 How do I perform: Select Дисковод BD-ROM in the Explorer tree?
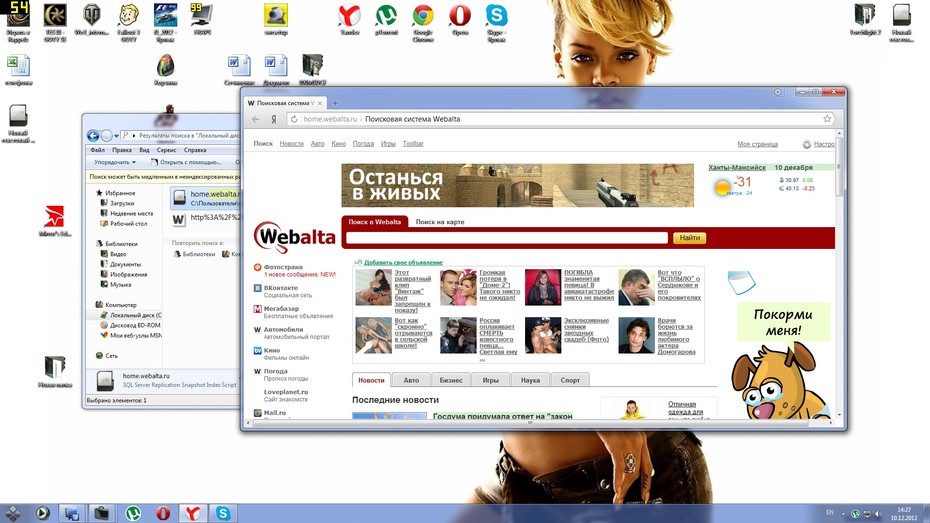pos(134,325)
